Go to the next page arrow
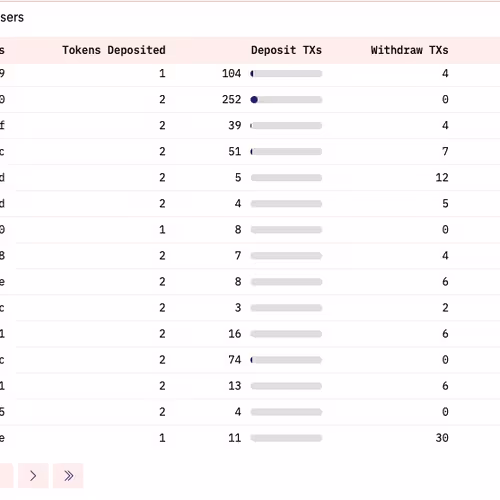Image resolution: width=500 pixels, height=500 pixels. pyautogui.click(x=33, y=476)
